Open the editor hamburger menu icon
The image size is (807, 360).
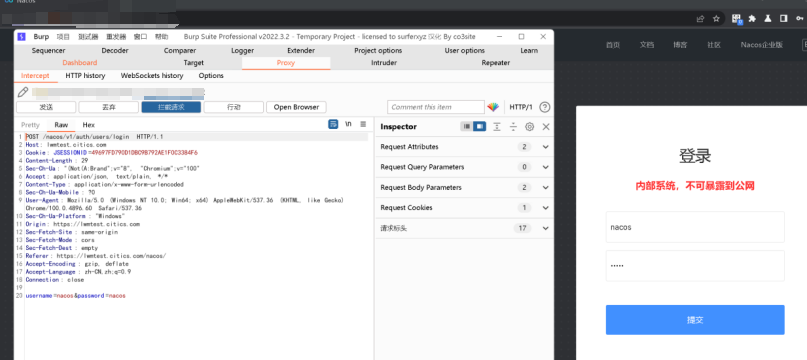[x=363, y=124]
